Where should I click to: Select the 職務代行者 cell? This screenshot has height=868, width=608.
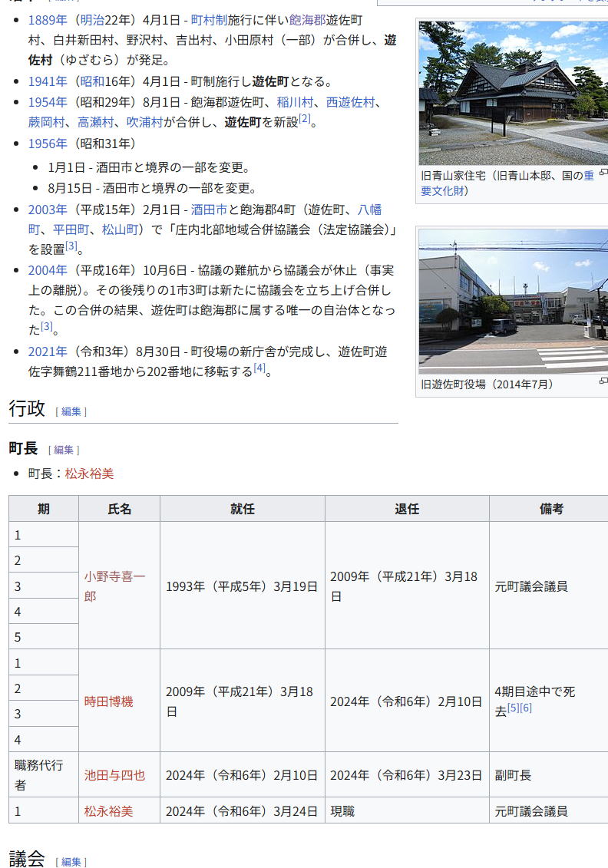click(44, 774)
